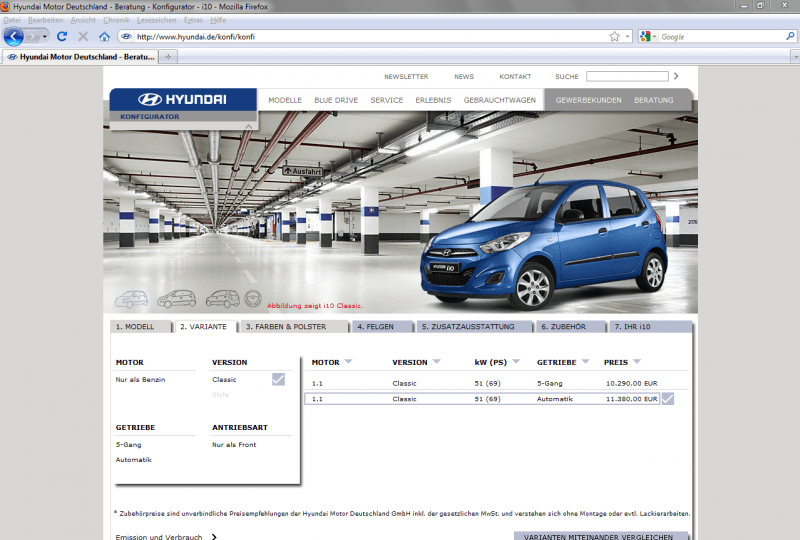Screen dimensions: 800x540
Task: Bookmark this page with the star icon
Action: click(x=614, y=36)
